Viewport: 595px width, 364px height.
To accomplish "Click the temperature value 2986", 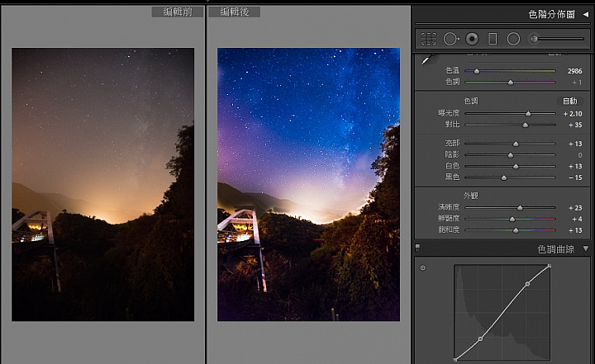I will (x=574, y=71).
